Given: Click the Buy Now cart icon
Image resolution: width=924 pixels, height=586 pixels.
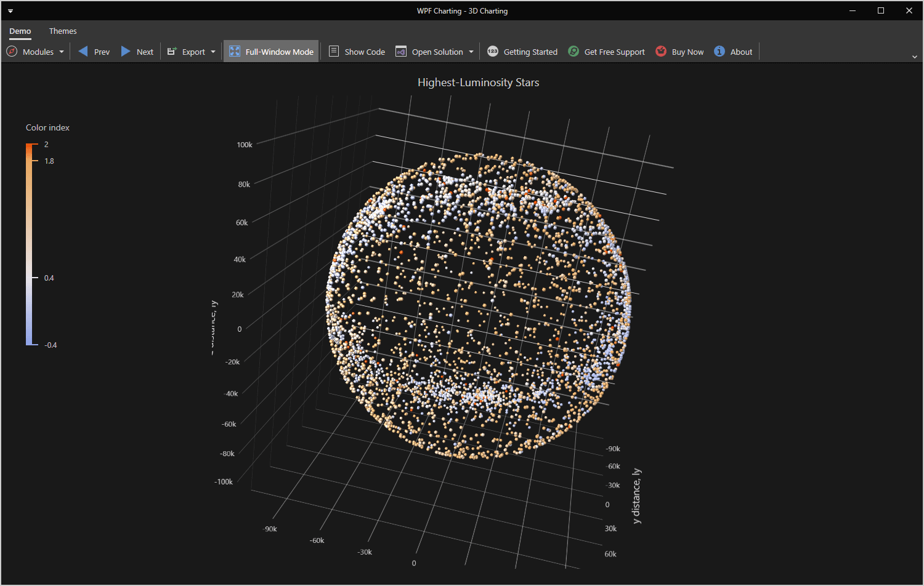Looking at the screenshot, I should click(x=661, y=52).
